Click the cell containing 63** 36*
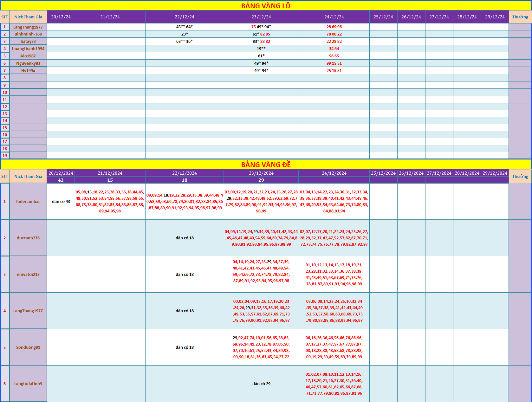The height and width of the screenshot is (402, 532). tap(185, 41)
